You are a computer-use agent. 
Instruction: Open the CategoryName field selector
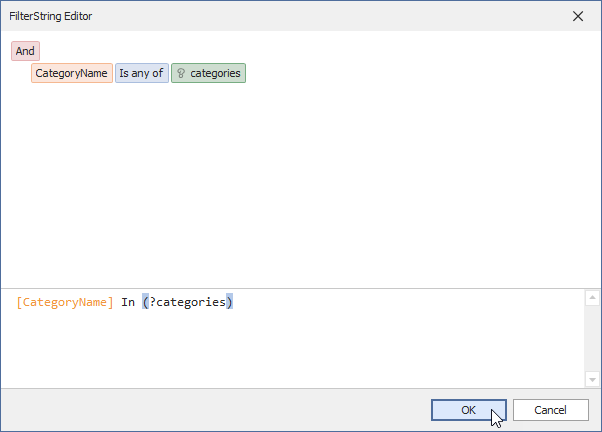[x=71, y=73]
